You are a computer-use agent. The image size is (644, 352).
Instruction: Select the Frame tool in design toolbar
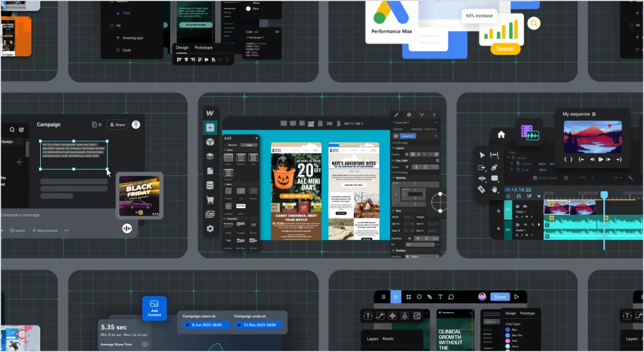pyautogui.click(x=408, y=297)
